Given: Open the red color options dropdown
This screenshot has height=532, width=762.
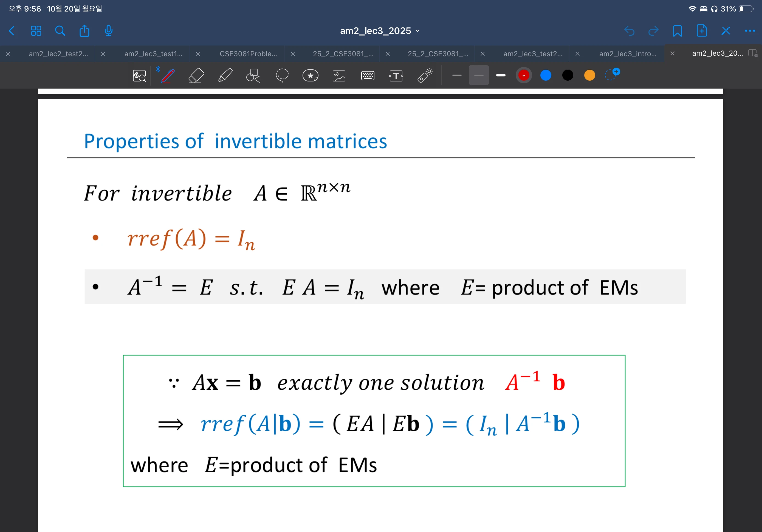Looking at the screenshot, I should pyautogui.click(x=523, y=75).
